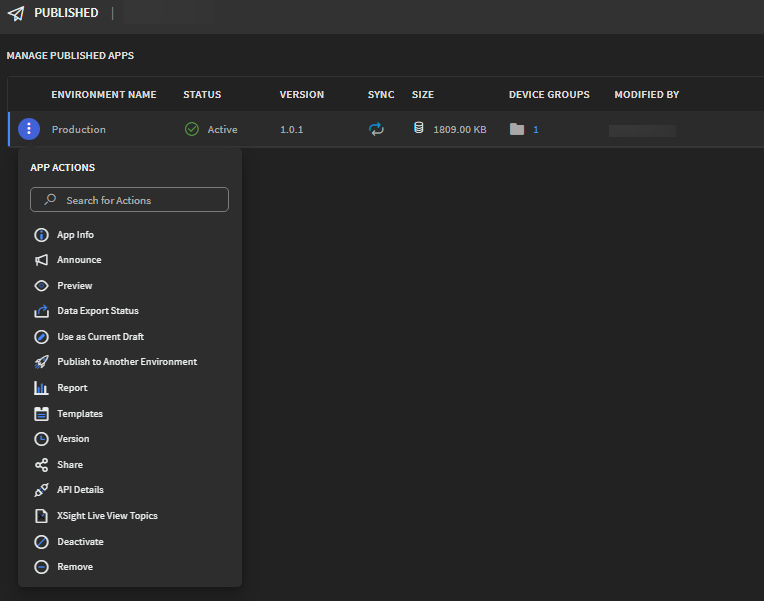The image size is (764, 601).
Task: Click the App Actions panel heading
Action: (x=62, y=168)
